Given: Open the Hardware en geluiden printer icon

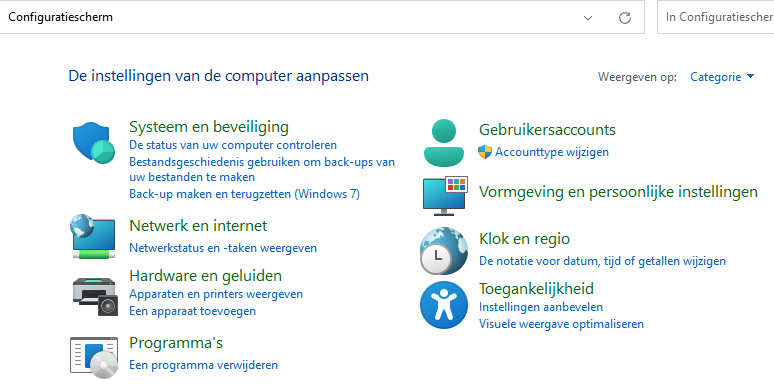Looking at the screenshot, I should coord(95,296).
